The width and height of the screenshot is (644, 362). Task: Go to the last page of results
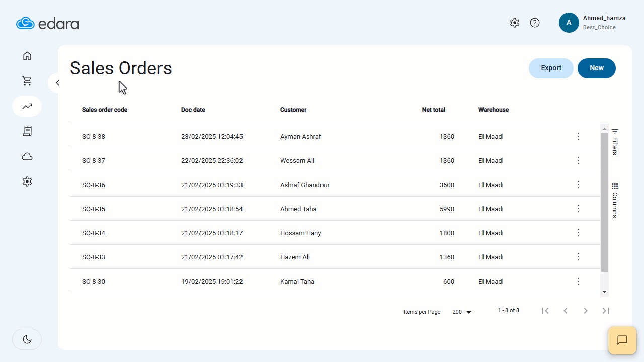[x=606, y=311]
